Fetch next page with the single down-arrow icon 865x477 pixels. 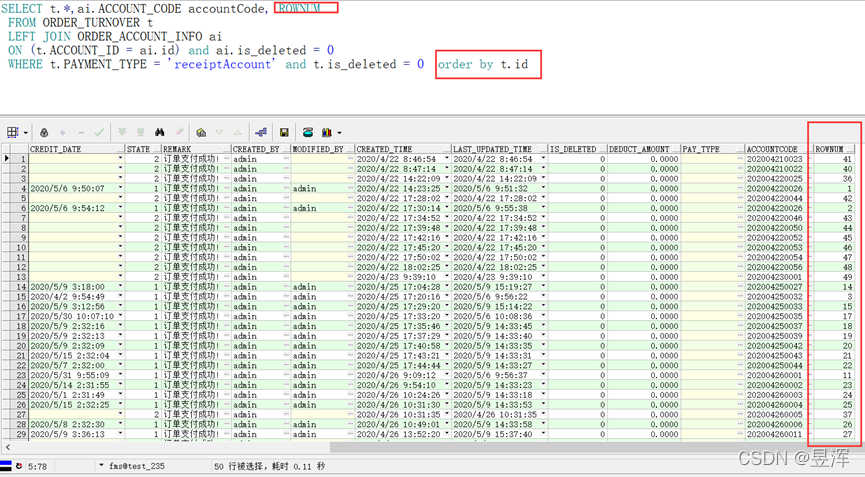click(x=122, y=132)
